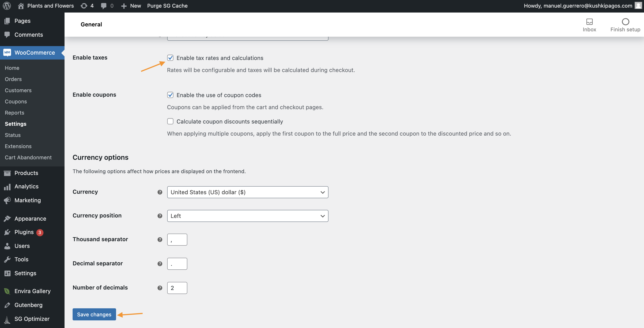The width and height of the screenshot is (644, 328).
Task: Open Plugins menu with puzzle icon
Action: (x=24, y=232)
